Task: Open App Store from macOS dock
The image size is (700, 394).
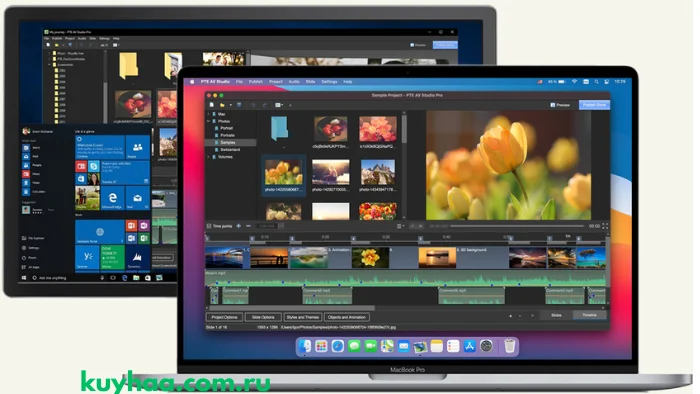Action: (x=470, y=346)
